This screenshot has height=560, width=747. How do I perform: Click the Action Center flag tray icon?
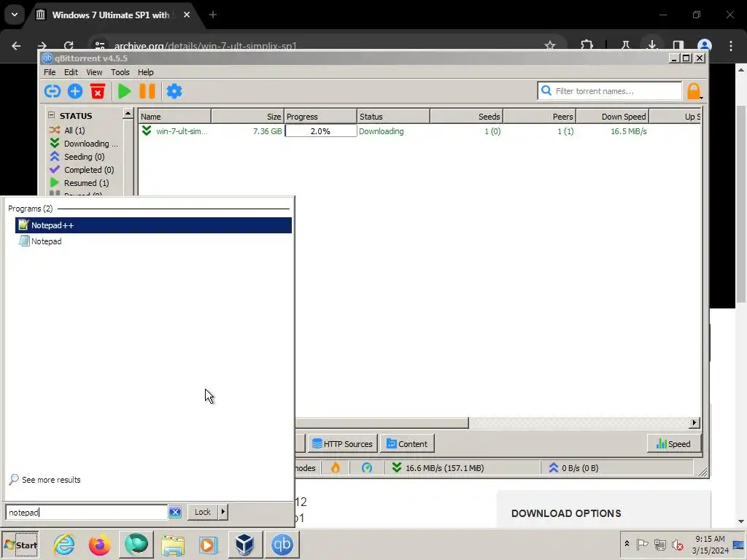pyautogui.click(x=642, y=544)
